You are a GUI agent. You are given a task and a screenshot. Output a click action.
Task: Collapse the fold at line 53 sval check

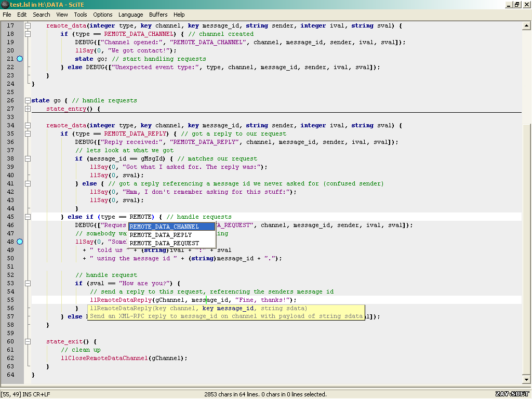click(x=28, y=283)
